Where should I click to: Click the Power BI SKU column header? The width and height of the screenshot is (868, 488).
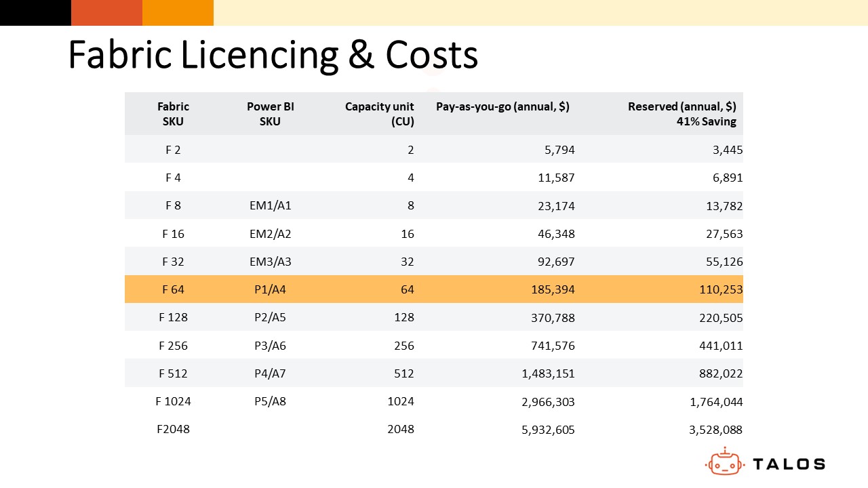(270, 113)
